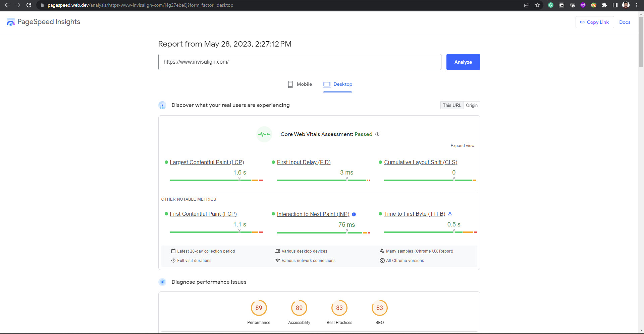644x334 pixels.
Task: Click the FID distribution bar
Action: 323,180
